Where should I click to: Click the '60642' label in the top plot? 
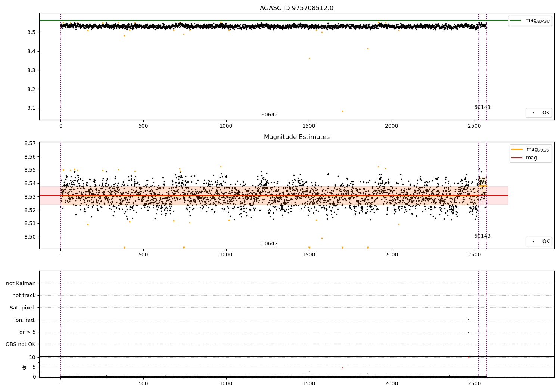[270, 115]
